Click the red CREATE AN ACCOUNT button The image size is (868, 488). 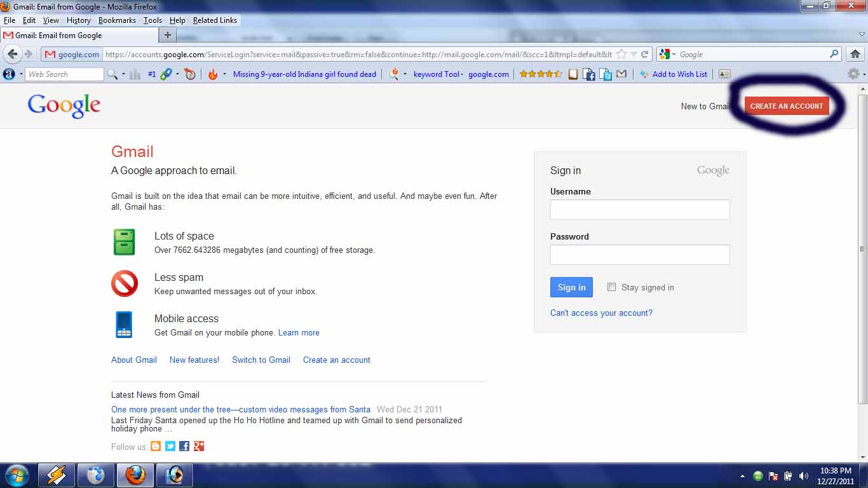[x=787, y=106]
